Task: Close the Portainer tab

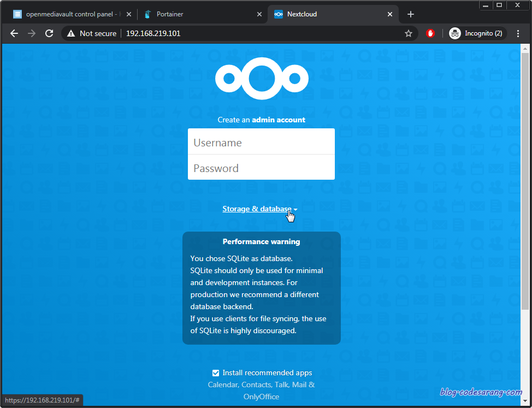Action: 259,14
